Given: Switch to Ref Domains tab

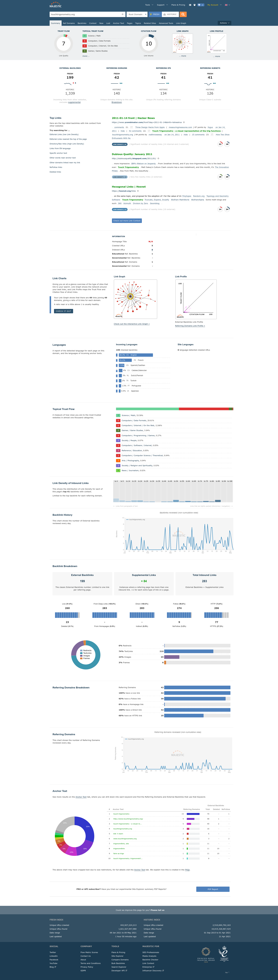Looking at the screenshot, I should tap(69, 23).
